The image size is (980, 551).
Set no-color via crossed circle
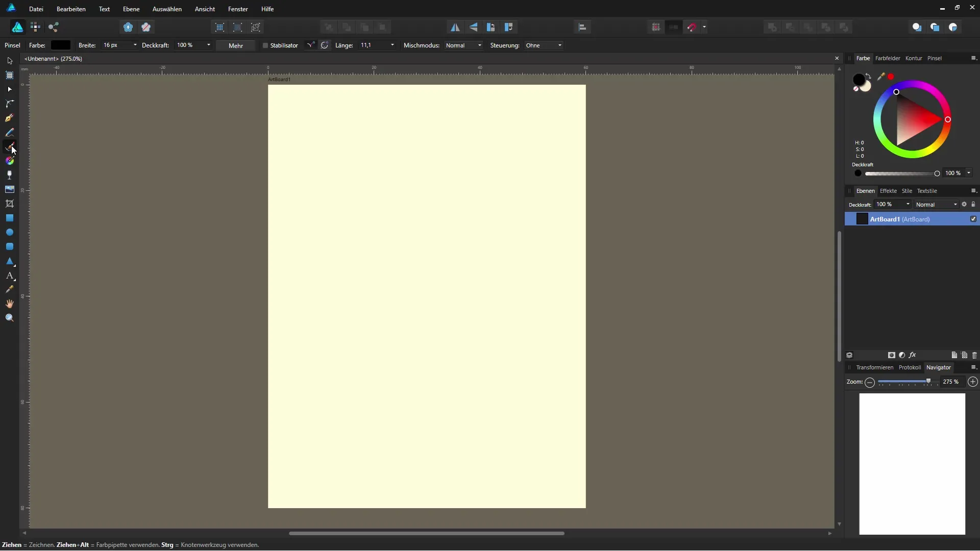pos(856,89)
